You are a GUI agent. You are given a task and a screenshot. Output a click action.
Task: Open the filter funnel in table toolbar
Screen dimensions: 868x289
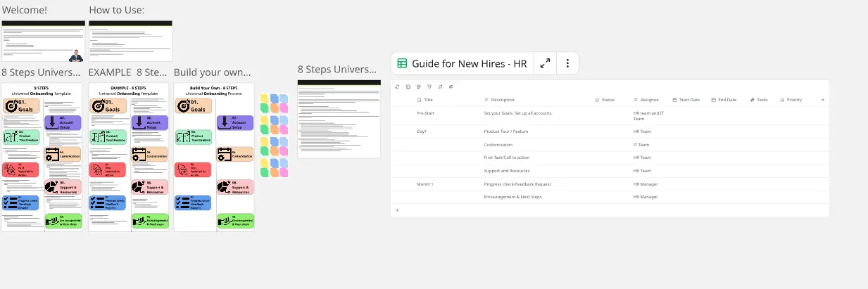(429, 86)
